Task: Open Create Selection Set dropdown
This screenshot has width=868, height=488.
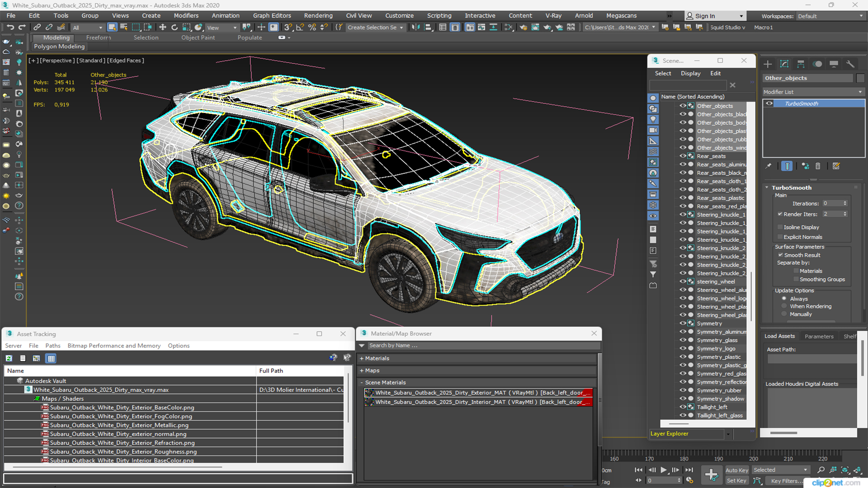Action: point(376,28)
